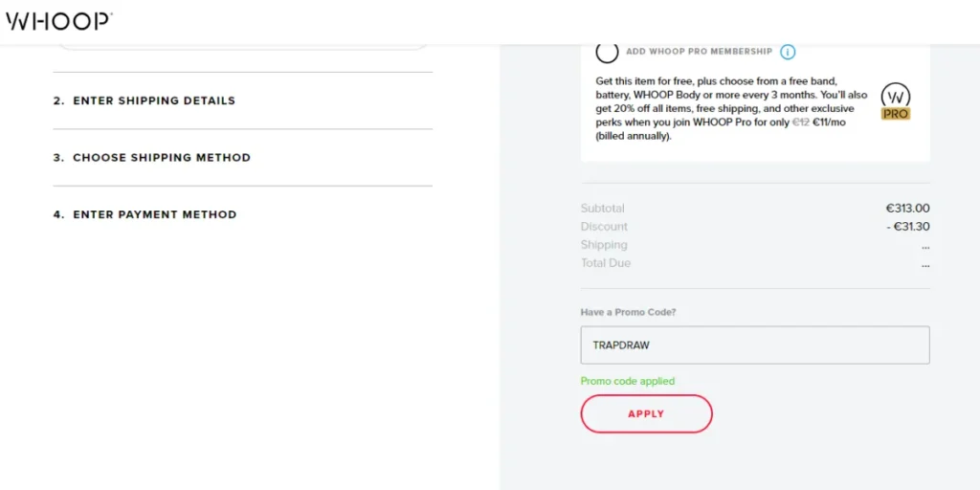
Task: Focus the promo code field containing TRAPDRAW
Action: 755,345
